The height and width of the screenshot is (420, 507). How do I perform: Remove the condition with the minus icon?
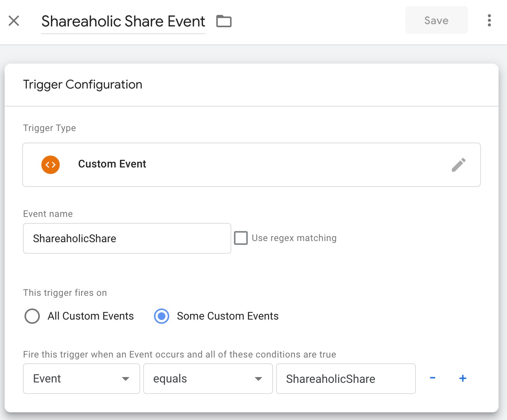pyautogui.click(x=432, y=378)
